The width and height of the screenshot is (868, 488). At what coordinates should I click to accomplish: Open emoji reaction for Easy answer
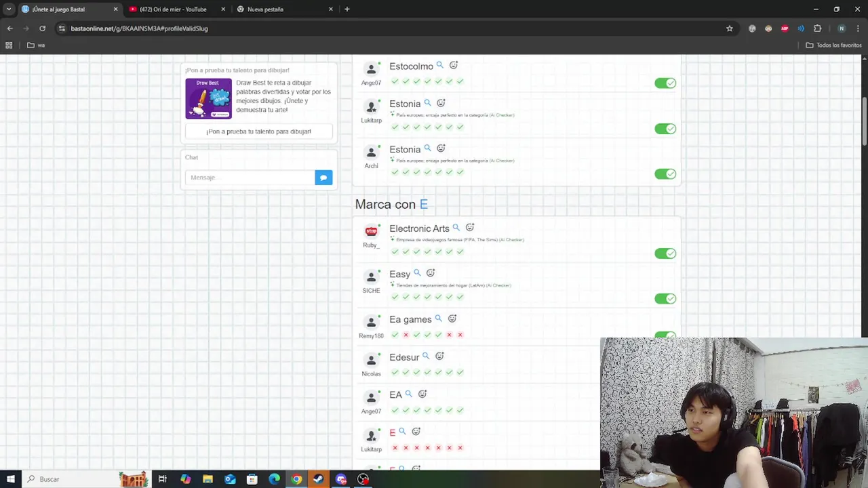[x=431, y=273]
